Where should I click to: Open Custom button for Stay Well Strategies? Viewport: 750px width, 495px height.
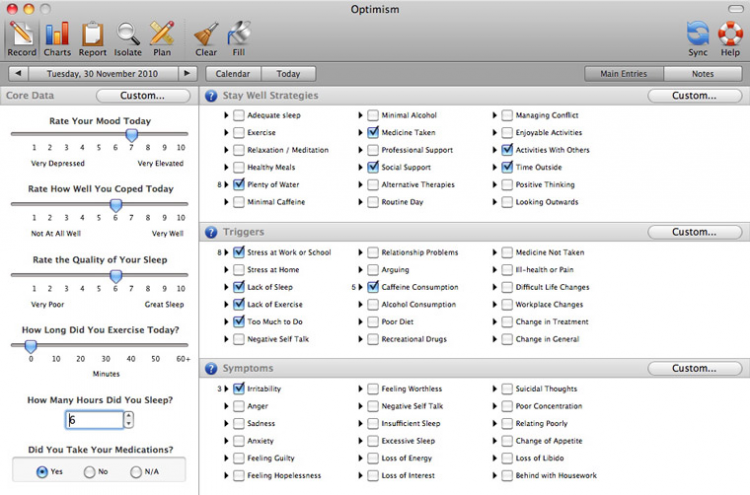(x=693, y=96)
